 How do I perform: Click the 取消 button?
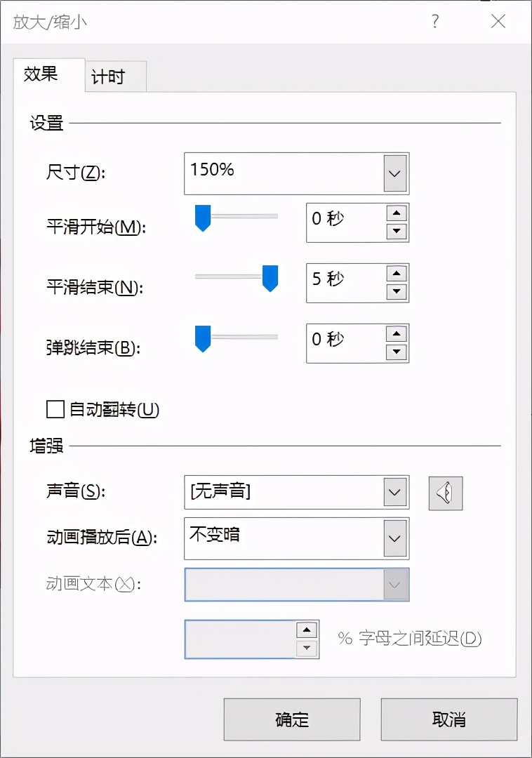448,719
